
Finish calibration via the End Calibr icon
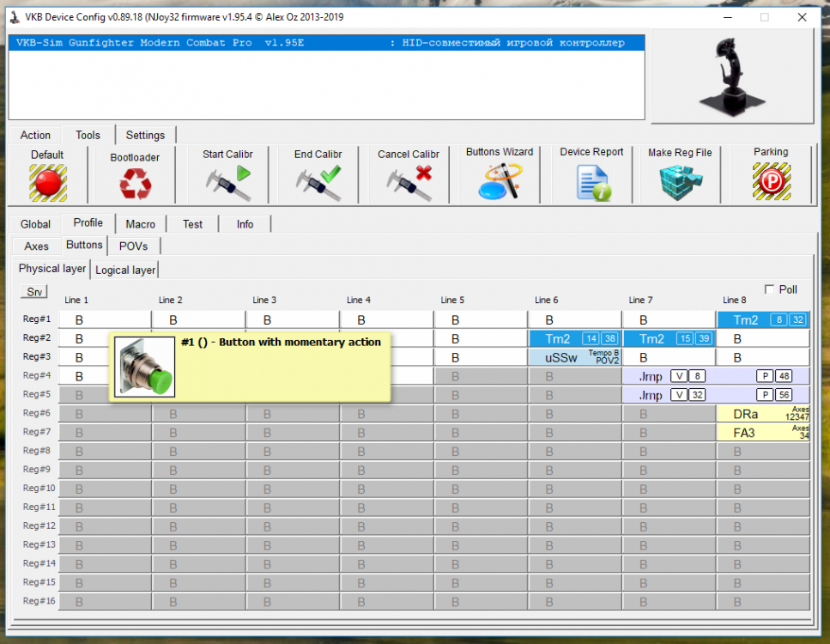(x=318, y=183)
